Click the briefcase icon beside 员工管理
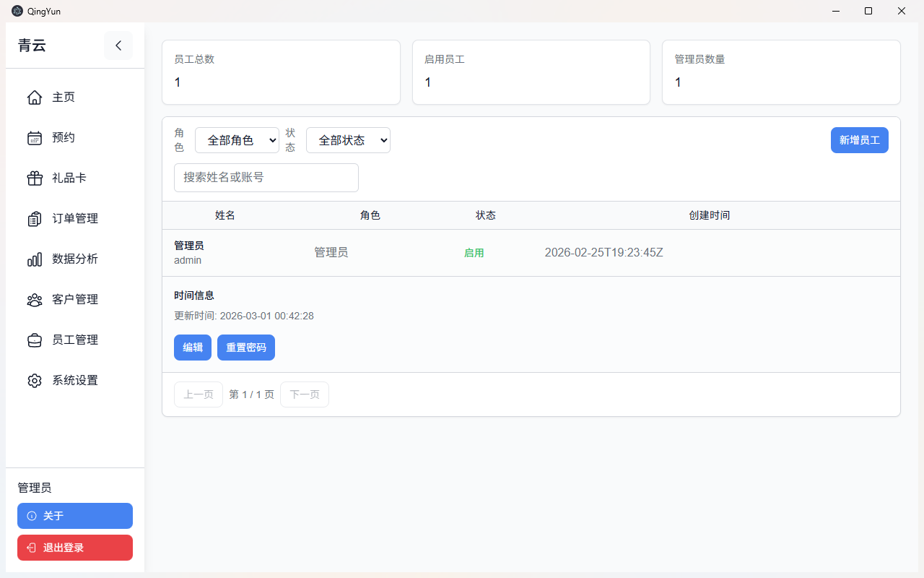This screenshot has width=924, height=578. click(35, 340)
